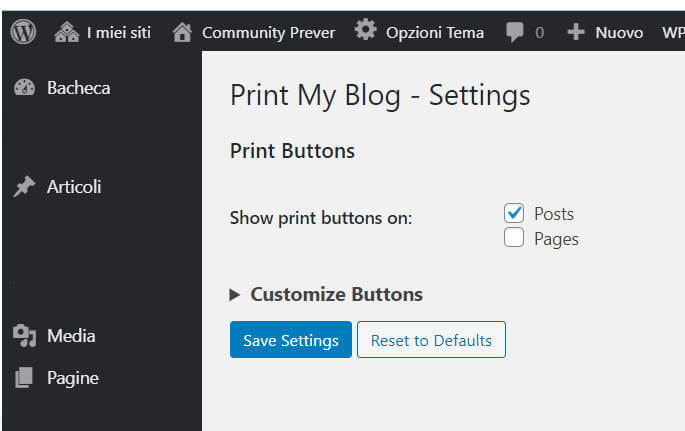Click the Articoli pushpin icon
The image size is (685, 431).
(24, 187)
